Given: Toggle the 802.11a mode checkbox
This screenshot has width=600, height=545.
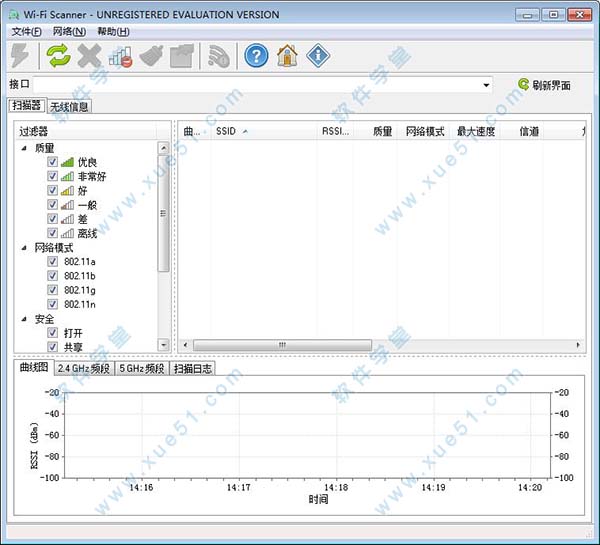Looking at the screenshot, I should [x=52, y=261].
